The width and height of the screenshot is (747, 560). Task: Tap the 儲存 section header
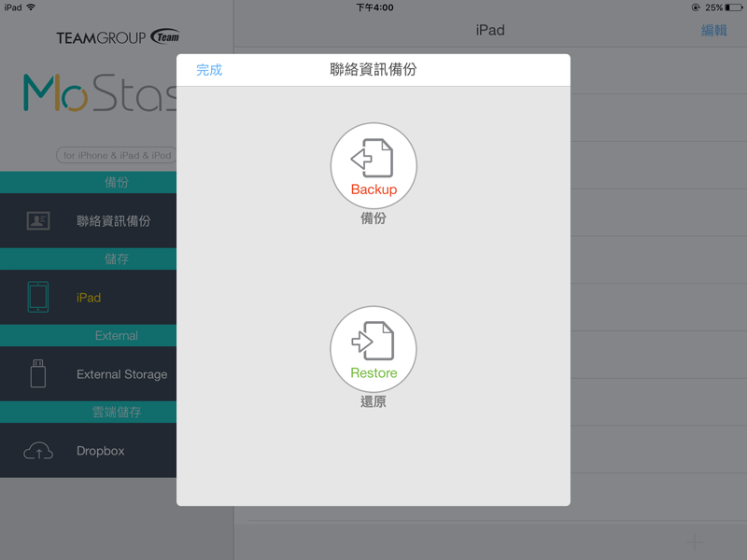[x=88, y=259]
